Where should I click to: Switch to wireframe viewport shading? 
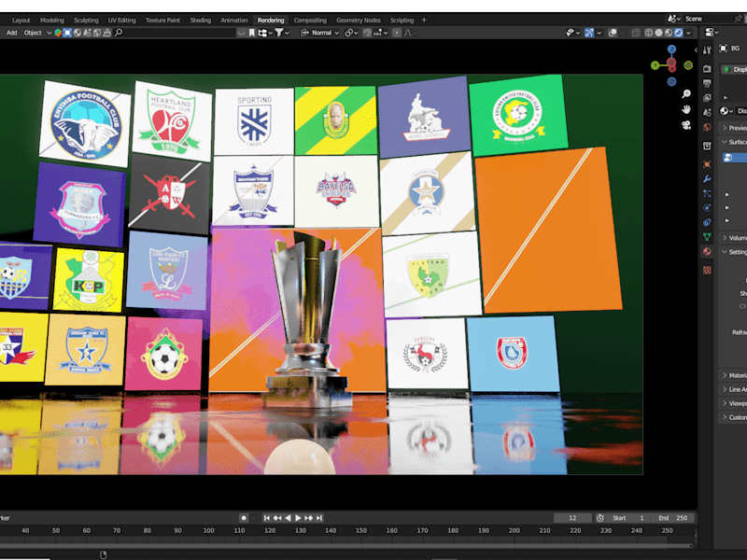649,33
